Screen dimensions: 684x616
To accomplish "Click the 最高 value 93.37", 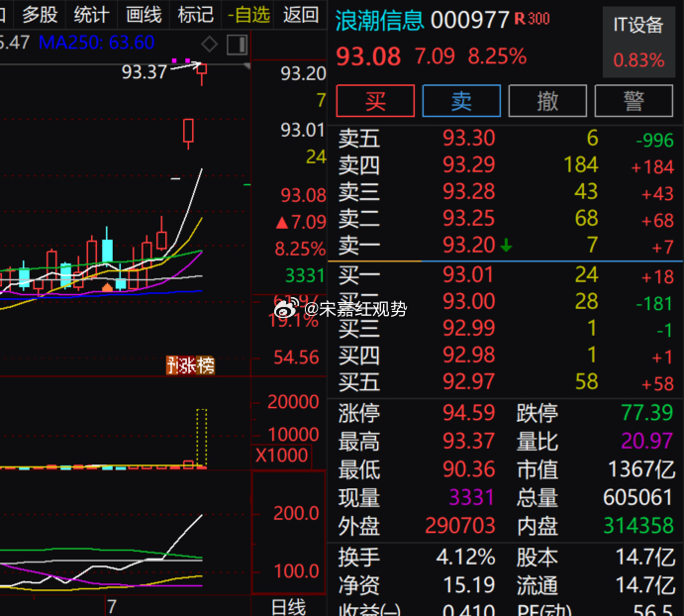I will coord(469,441).
